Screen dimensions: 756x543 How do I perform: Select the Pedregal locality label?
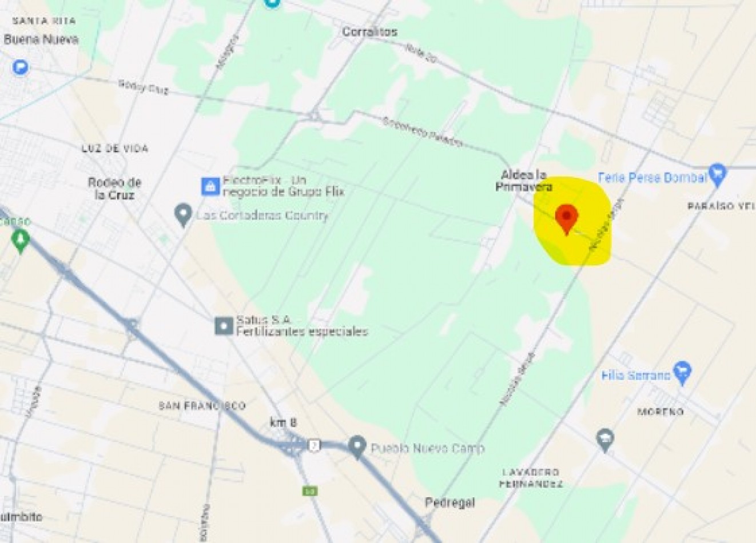coord(450,503)
